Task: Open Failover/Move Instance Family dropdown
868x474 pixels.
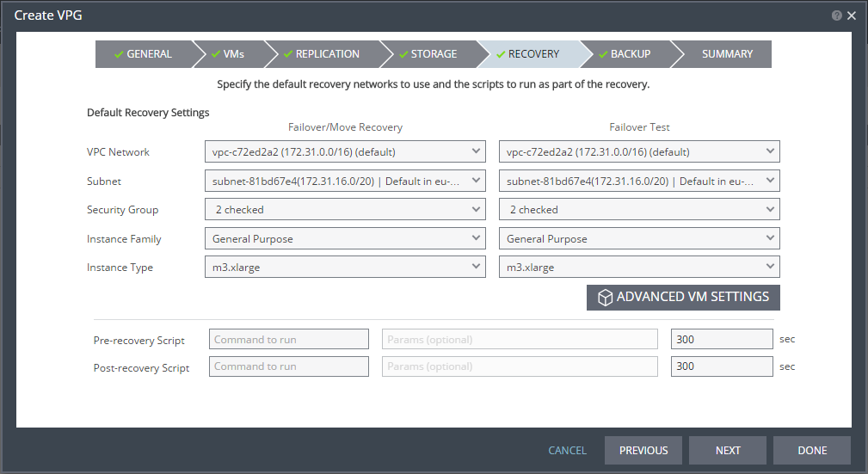Action: (x=345, y=238)
